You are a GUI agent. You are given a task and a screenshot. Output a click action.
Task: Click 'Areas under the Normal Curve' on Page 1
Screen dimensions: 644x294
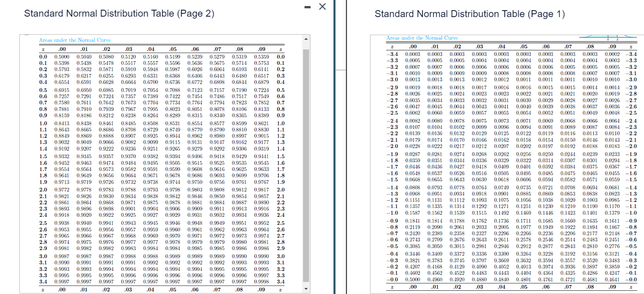(422, 37)
